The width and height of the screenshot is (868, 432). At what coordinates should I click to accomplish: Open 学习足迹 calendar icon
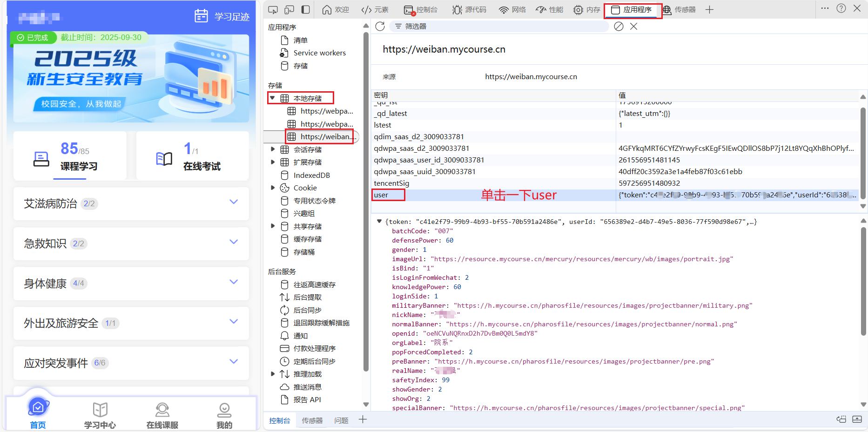pos(201,16)
